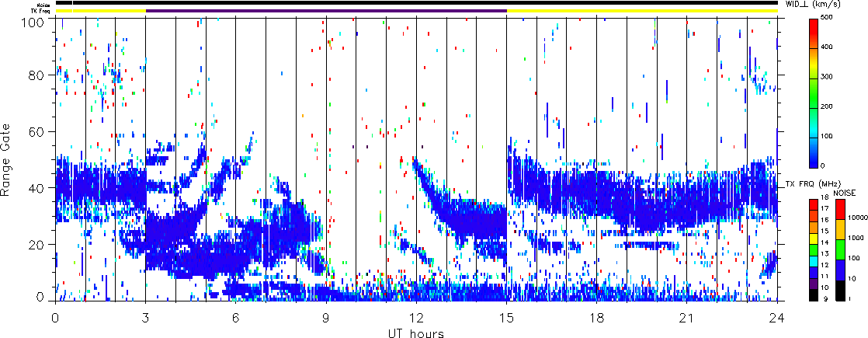Image resolution: width=868 pixels, height=338 pixels.
Task: Click the '9' tick label on the UT hours axis
Action: point(326,318)
